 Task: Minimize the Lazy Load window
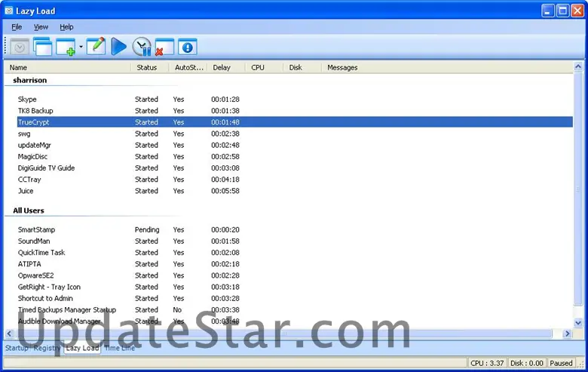[x=548, y=11]
